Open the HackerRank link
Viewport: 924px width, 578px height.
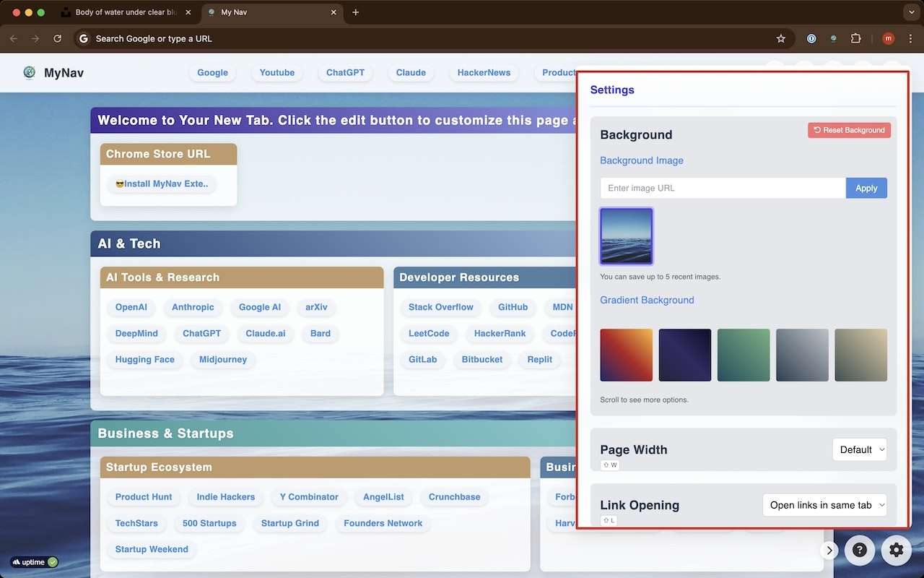(x=500, y=333)
